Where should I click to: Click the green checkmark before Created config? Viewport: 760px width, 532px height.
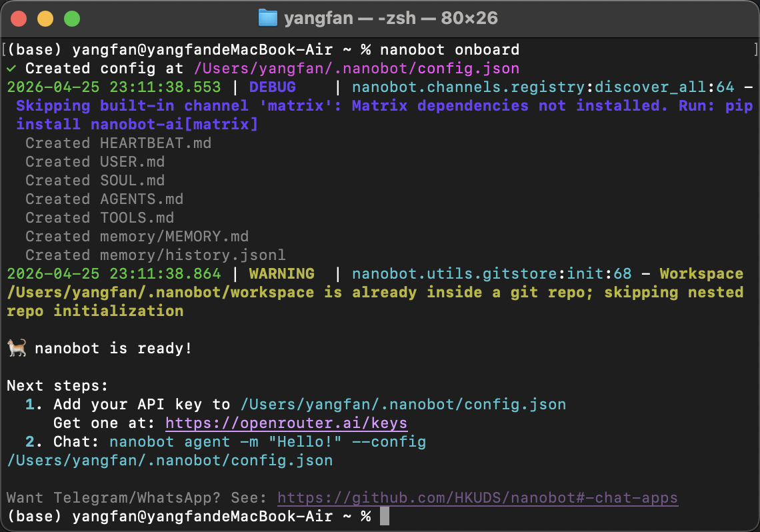click(x=11, y=68)
